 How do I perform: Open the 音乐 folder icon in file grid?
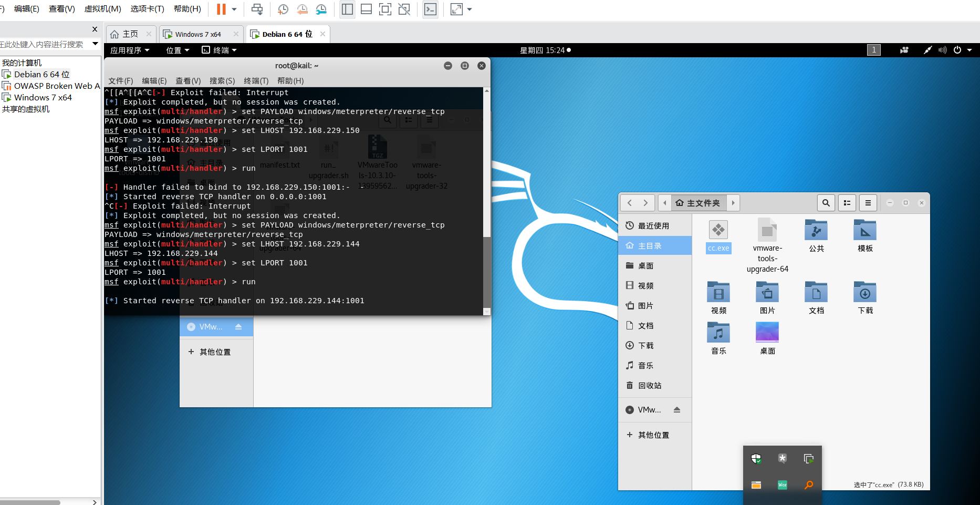(718, 338)
